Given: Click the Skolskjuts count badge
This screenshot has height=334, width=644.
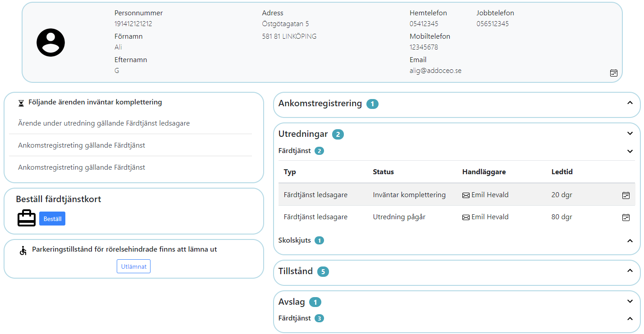Looking at the screenshot, I should 319,240.
